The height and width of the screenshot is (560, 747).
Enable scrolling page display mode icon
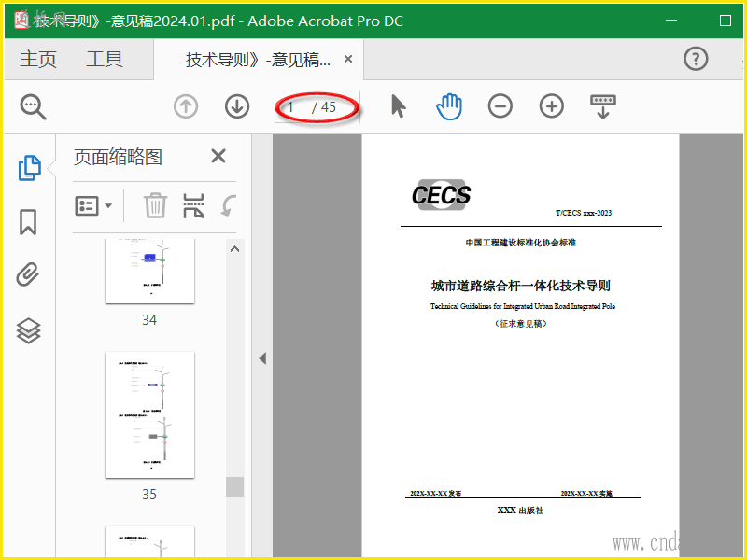[x=603, y=106]
